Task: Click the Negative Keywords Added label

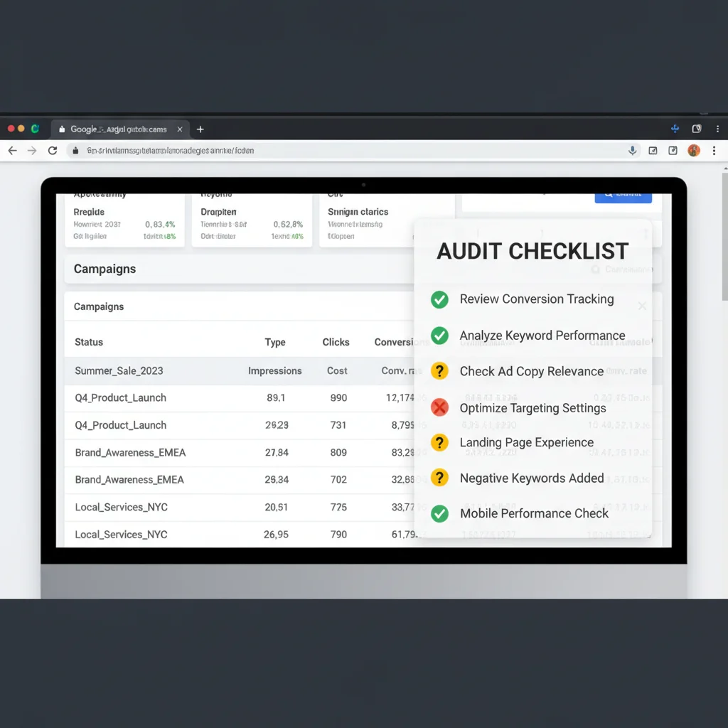Action: click(x=532, y=478)
